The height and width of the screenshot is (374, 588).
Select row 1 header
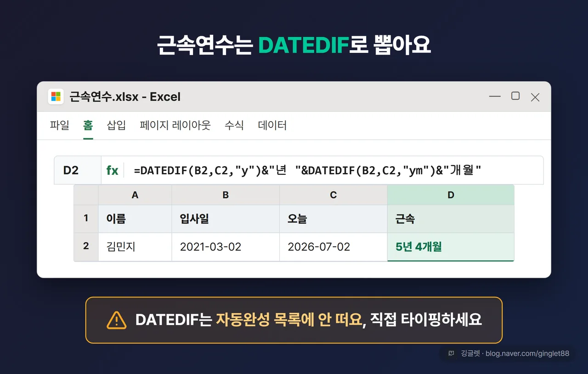(x=86, y=218)
